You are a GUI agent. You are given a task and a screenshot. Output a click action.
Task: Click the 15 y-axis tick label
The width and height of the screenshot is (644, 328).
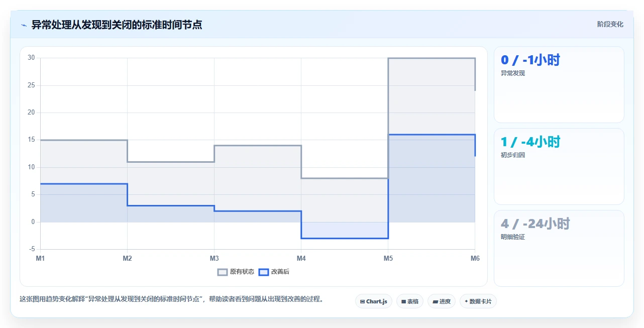pyautogui.click(x=31, y=140)
